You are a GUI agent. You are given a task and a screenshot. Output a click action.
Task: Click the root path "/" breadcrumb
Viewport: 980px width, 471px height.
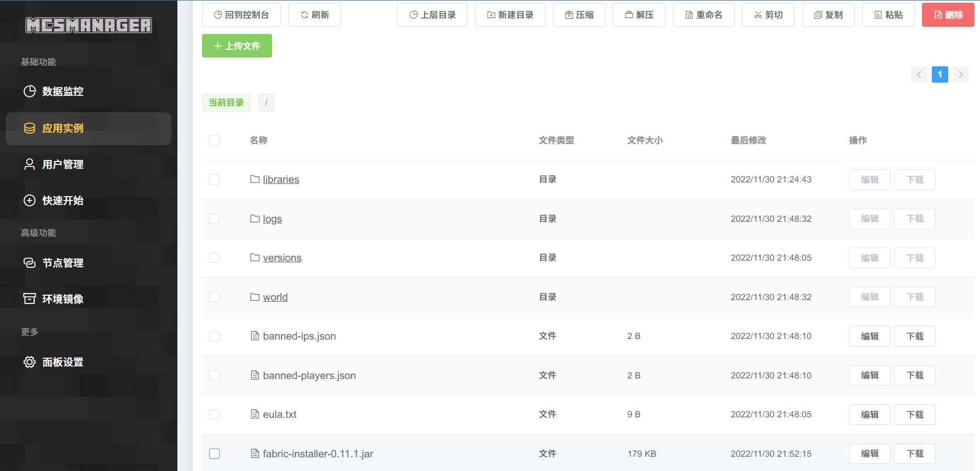[266, 102]
